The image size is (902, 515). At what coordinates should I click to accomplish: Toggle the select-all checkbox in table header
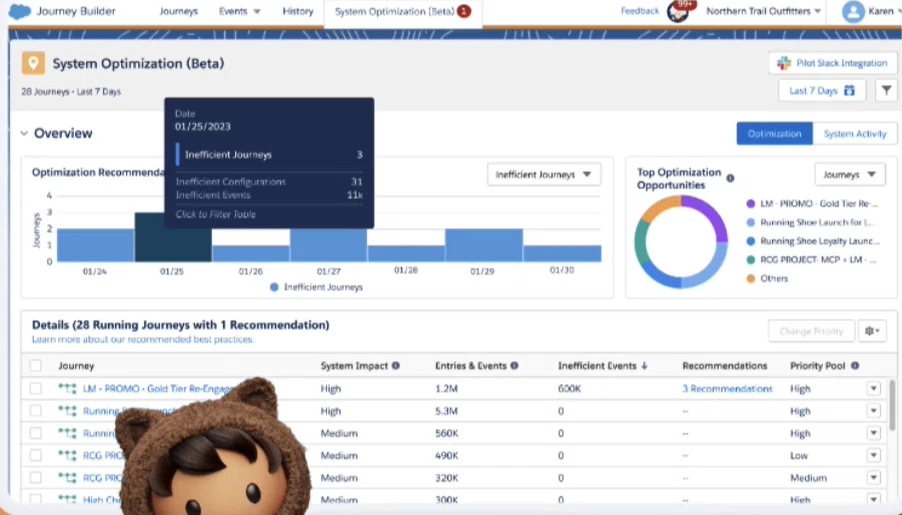[36, 365]
